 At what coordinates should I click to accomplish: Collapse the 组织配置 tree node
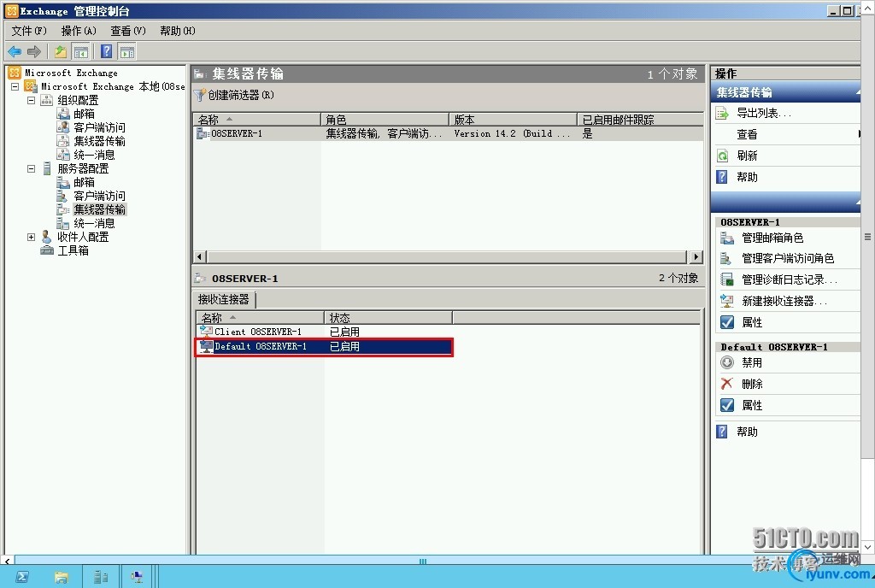[32, 100]
